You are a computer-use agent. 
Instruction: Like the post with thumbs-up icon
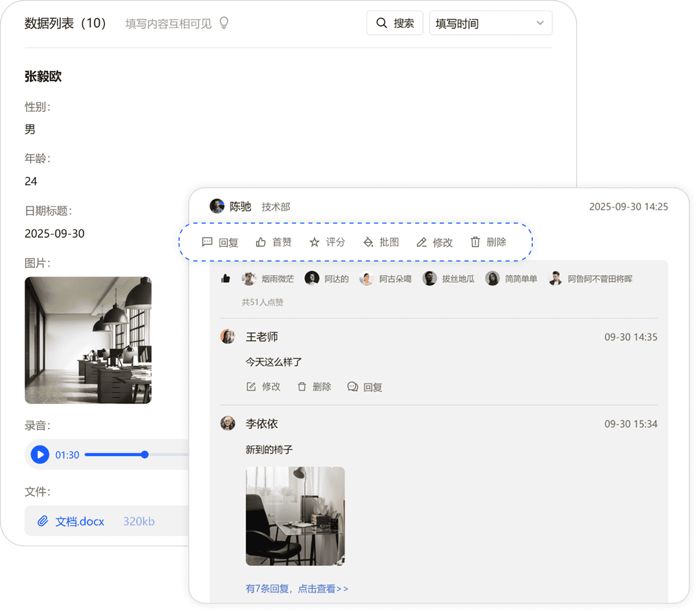[x=261, y=242]
